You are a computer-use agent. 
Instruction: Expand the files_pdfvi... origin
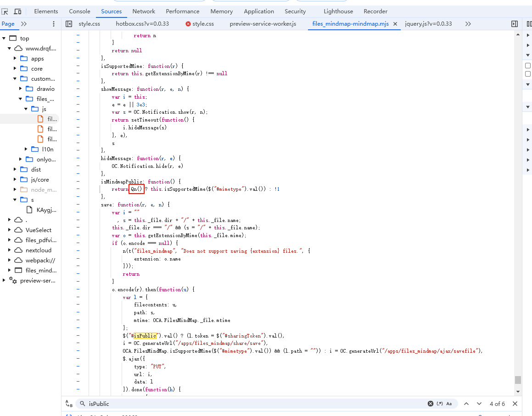(9, 240)
